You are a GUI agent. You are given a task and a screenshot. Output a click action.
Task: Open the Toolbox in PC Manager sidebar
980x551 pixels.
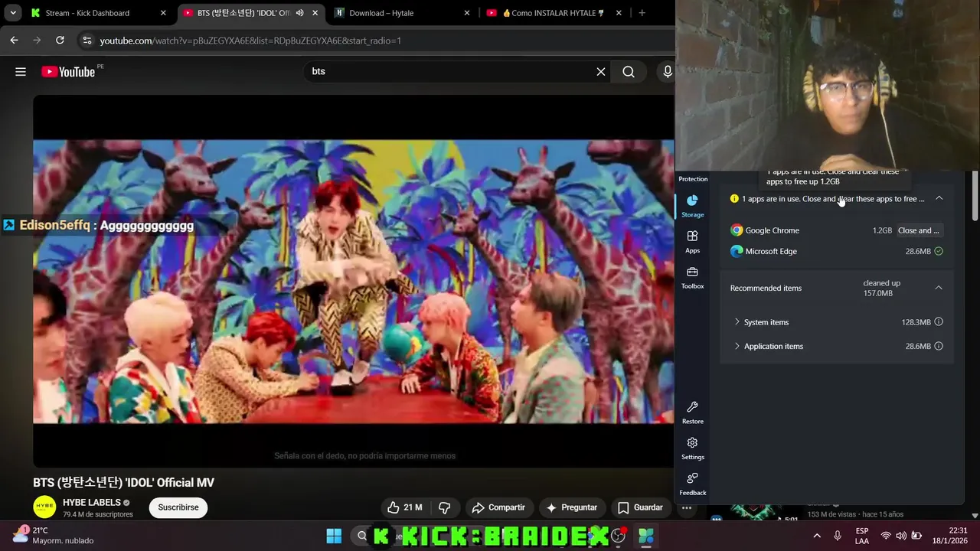pos(692,278)
